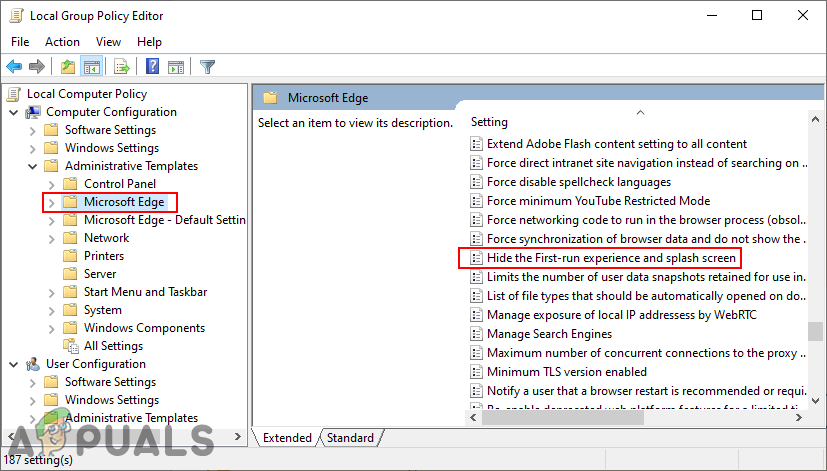Click the Filter funnel toolbar icon
Screen dimensions: 827x471
click(x=207, y=67)
